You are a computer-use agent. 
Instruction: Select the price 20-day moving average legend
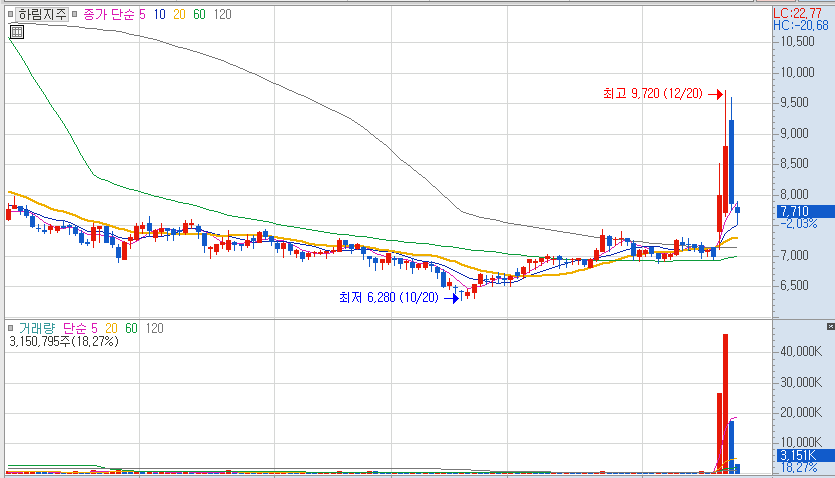[179, 14]
